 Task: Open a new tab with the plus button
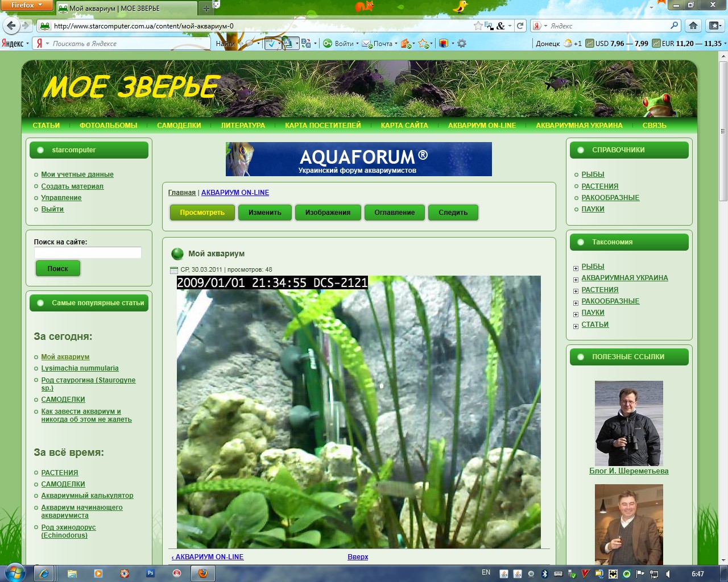click(206, 9)
